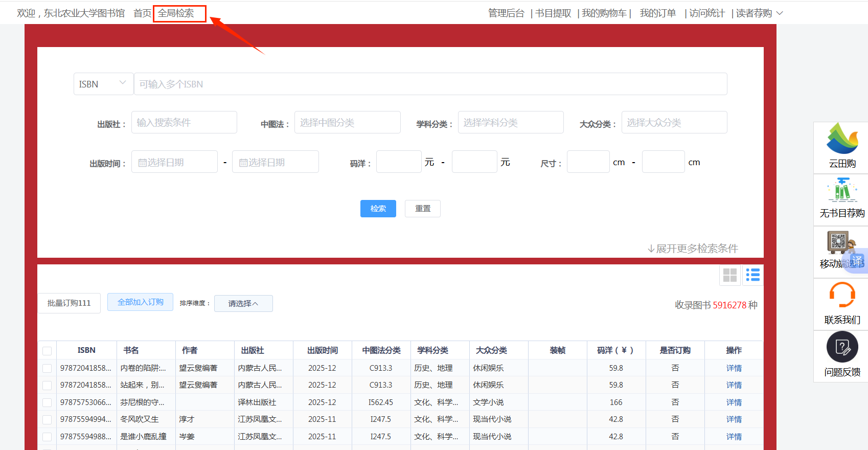
Task: Open the ISBN search type dropdown
Action: pyautogui.click(x=103, y=84)
